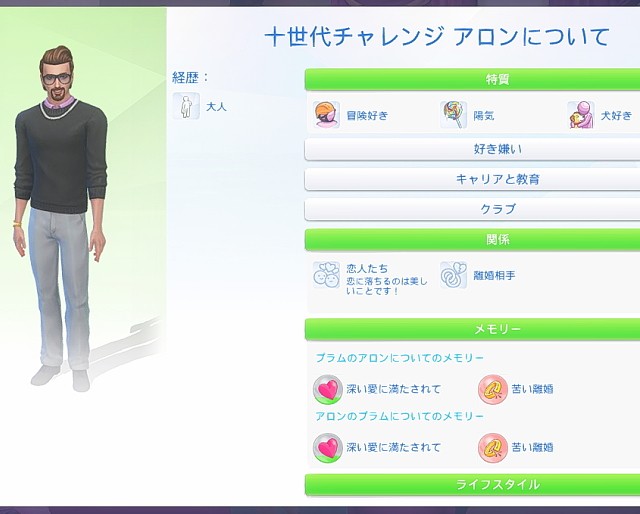Click the アロンのプラムについてのメモリー link
This screenshot has height=514, width=640.
(400, 416)
